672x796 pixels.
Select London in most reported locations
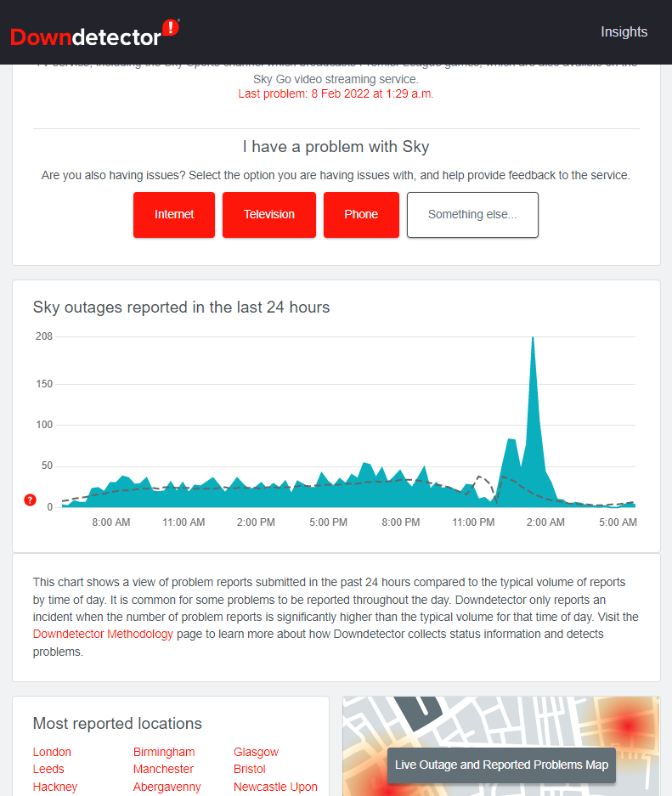point(52,752)
